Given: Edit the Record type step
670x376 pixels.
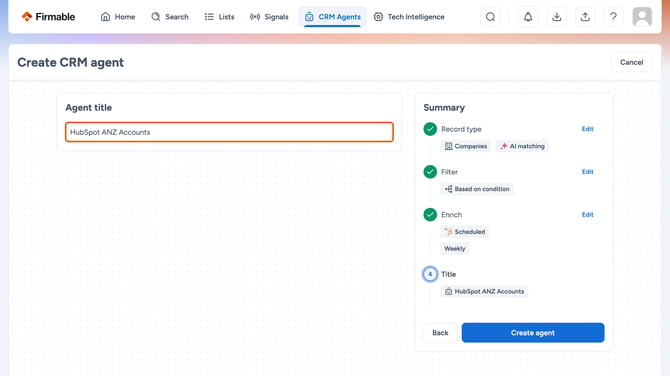Looking at the screenshot, I should click(588, 129).
